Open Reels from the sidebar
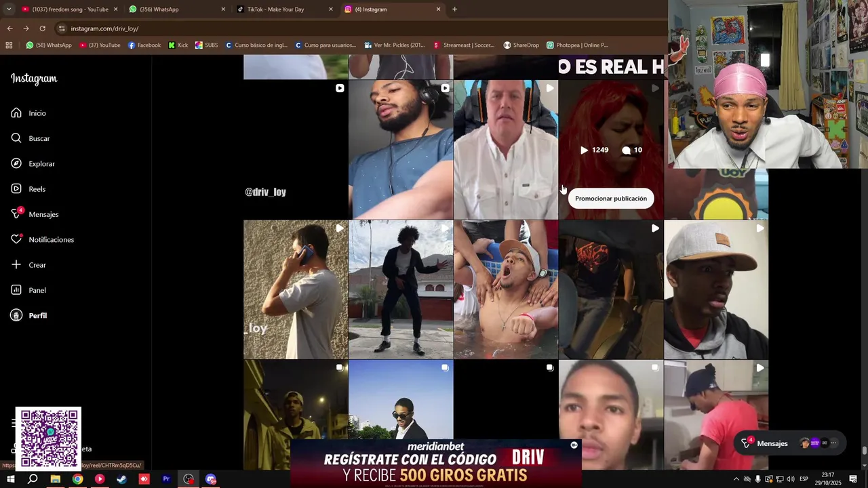The image size is (868, 488). coord(28,189)
